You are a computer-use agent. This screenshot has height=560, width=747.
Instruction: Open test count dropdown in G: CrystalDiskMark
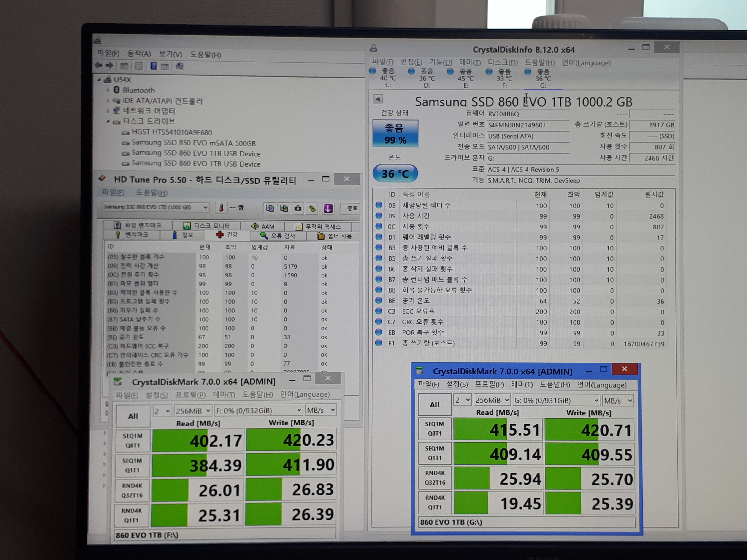pos(462,400)
